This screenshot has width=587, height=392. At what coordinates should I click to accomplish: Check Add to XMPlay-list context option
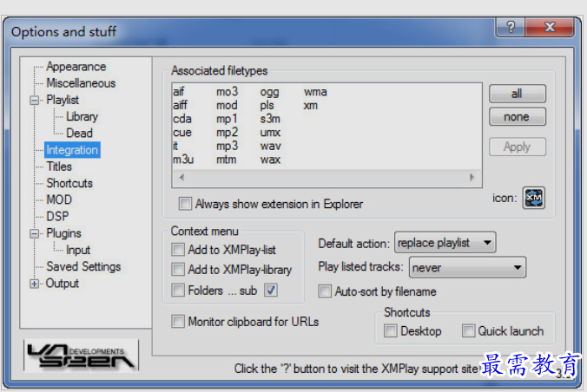(178, 250)
